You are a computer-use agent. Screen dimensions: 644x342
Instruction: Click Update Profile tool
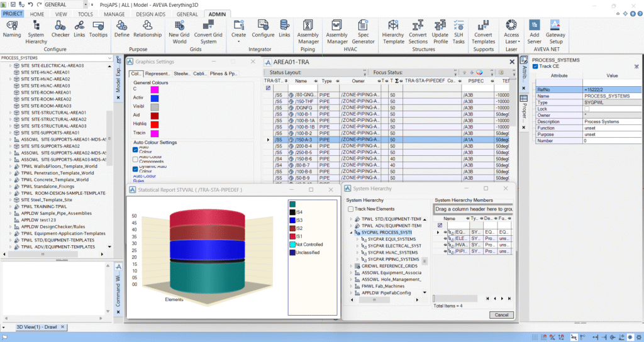pyautogui.click(x=440, y=33)
